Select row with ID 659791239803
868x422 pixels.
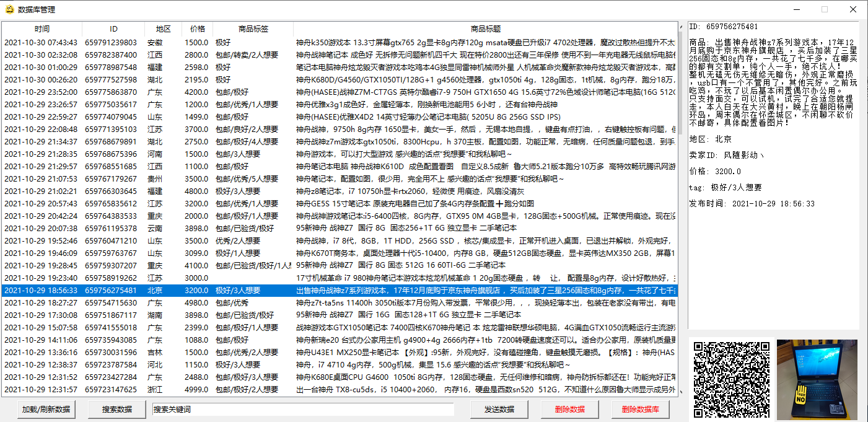tap(340, 43)
